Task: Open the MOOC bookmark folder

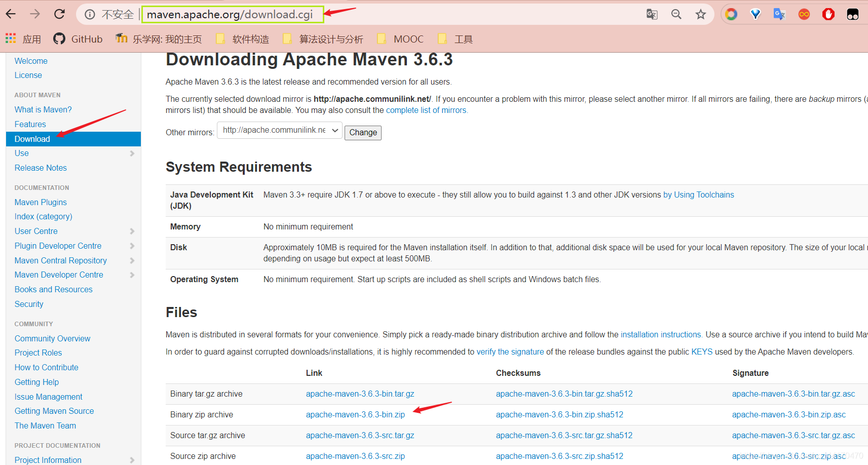Action: (x=400, y=39)
